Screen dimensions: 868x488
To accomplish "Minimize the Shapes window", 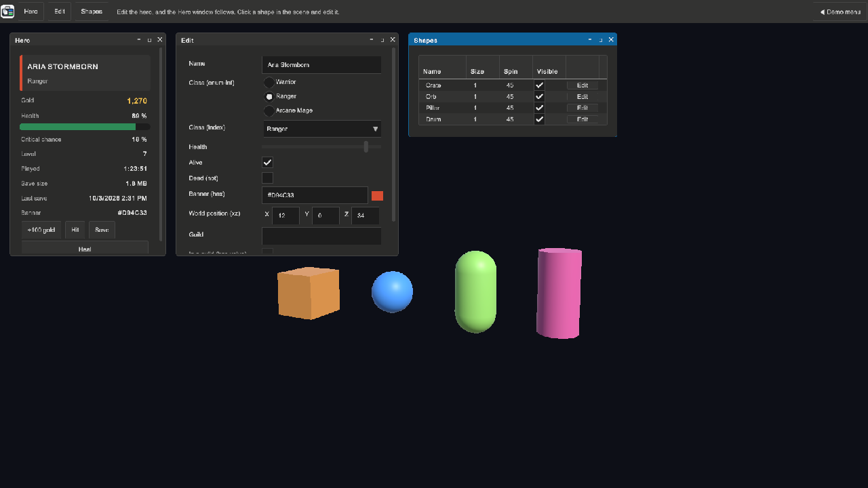I will (590, 40).
